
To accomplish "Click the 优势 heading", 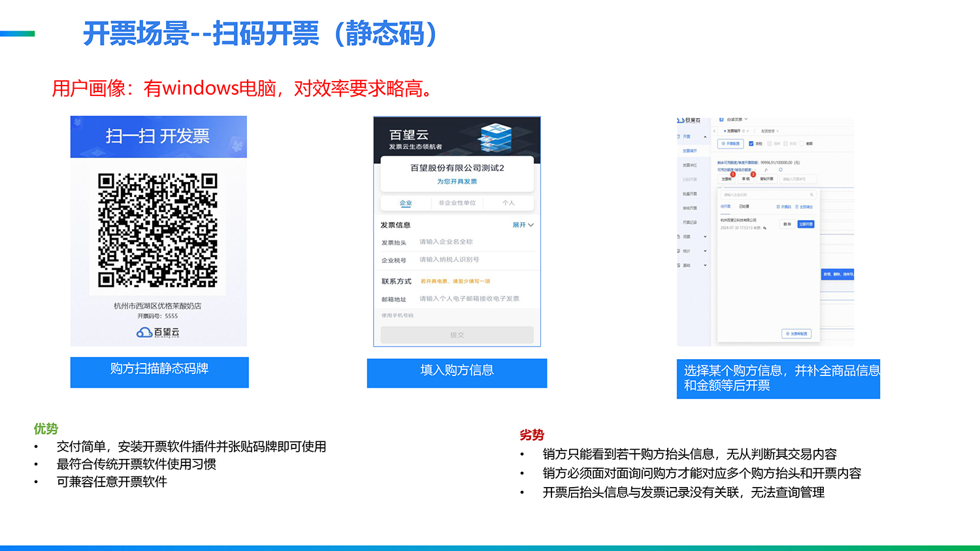I will (46, 429).
